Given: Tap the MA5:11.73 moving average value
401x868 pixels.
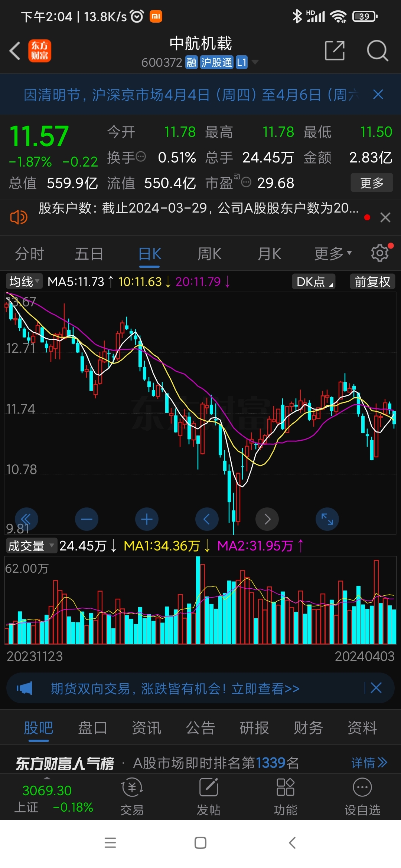Looking at the screenshot, I should click(76, 282).
